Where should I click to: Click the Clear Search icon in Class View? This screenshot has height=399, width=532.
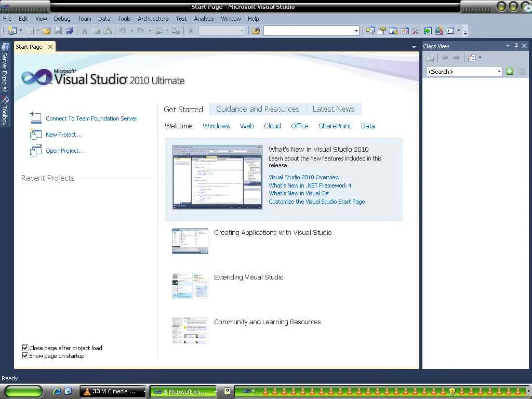coord(522,72)
